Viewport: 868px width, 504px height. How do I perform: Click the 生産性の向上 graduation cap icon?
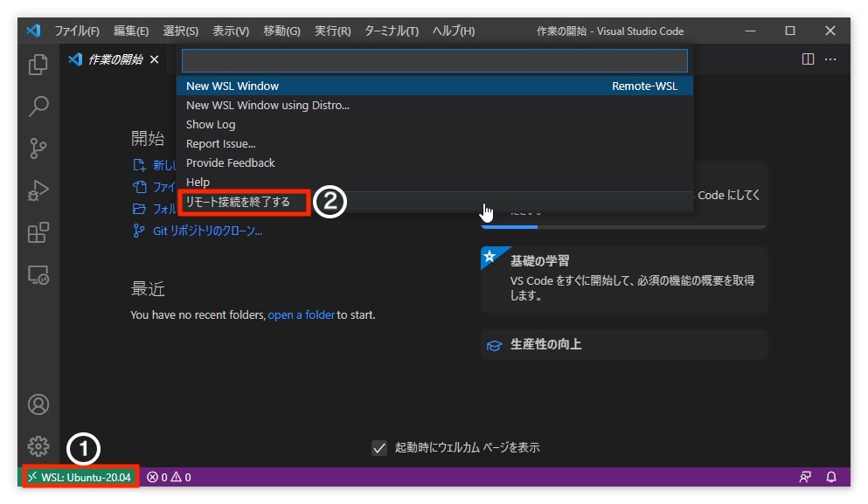494,345
